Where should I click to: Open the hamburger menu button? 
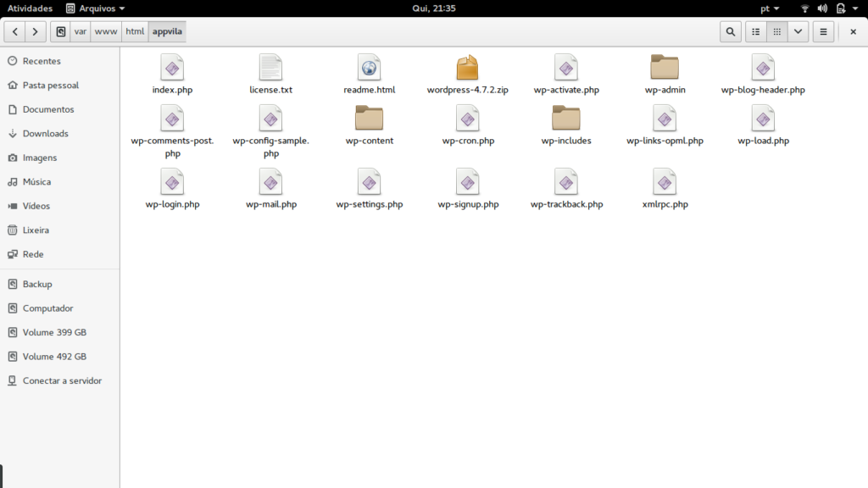[x=822, y=31]
